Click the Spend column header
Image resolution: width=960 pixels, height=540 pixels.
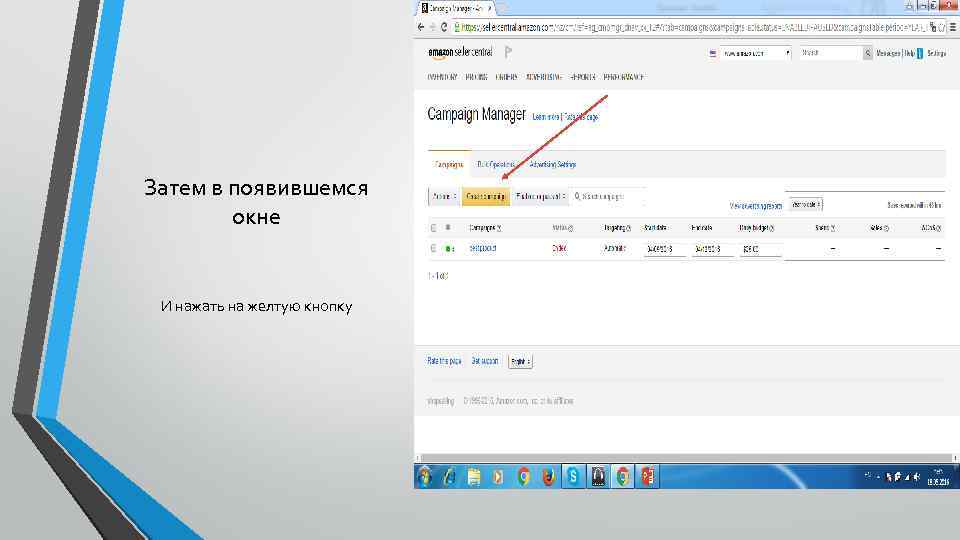[x=825, y=228]
